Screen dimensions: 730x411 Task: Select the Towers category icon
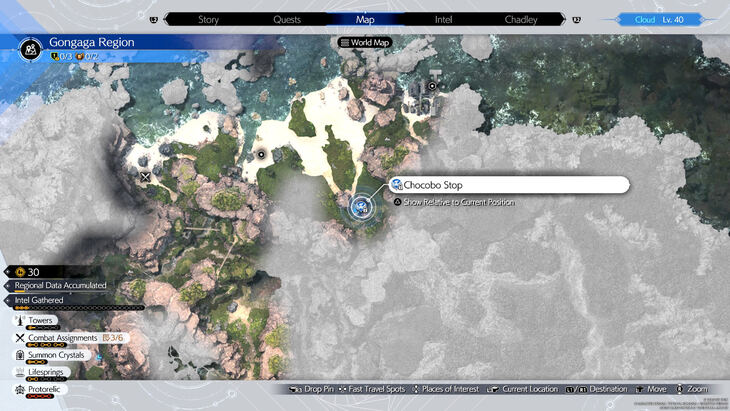[x=19, y=319]
